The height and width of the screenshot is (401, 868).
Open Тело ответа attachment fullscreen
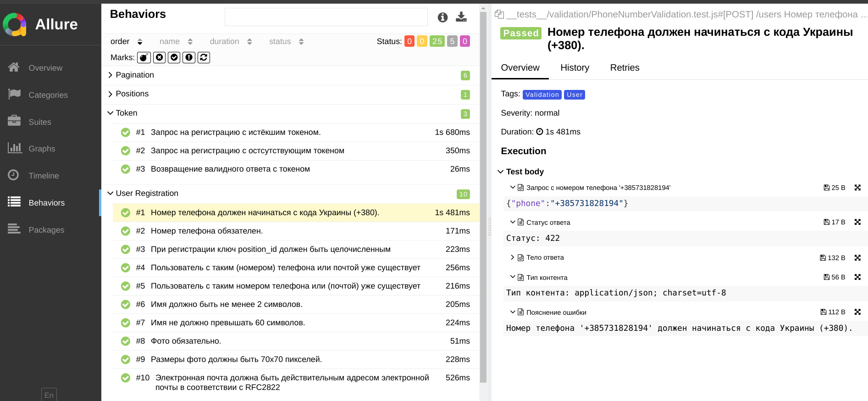tap(857, 258)
